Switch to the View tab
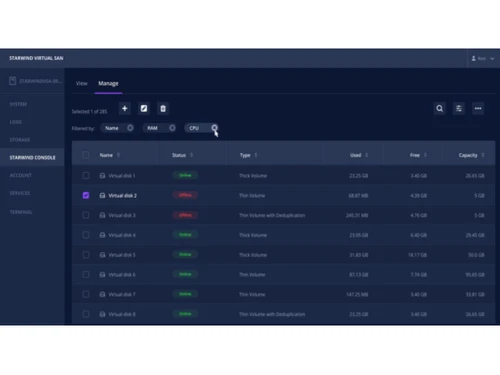 [82, 83]
